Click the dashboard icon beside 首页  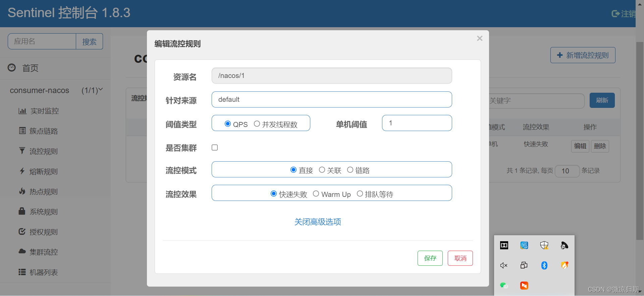(12, 68)
